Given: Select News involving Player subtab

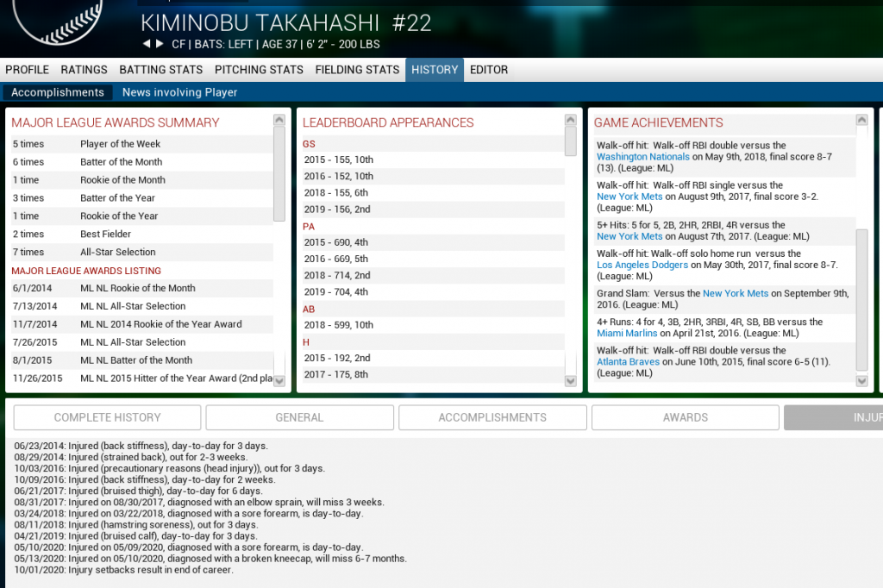Looking at the screenshot, I should click(x=179, y=92).
